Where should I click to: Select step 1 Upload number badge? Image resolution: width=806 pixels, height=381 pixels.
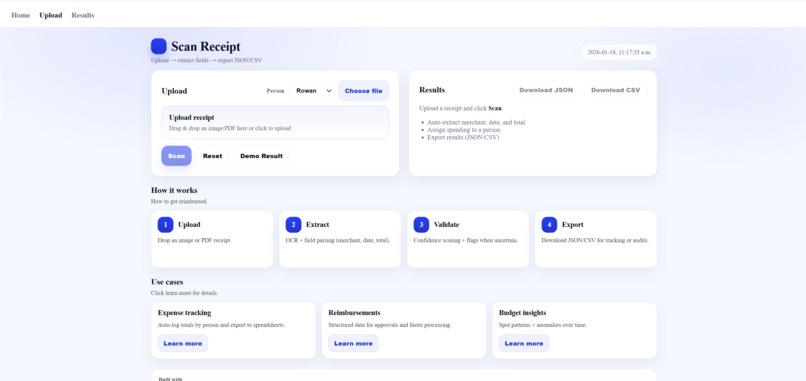[x=166, y=225]
